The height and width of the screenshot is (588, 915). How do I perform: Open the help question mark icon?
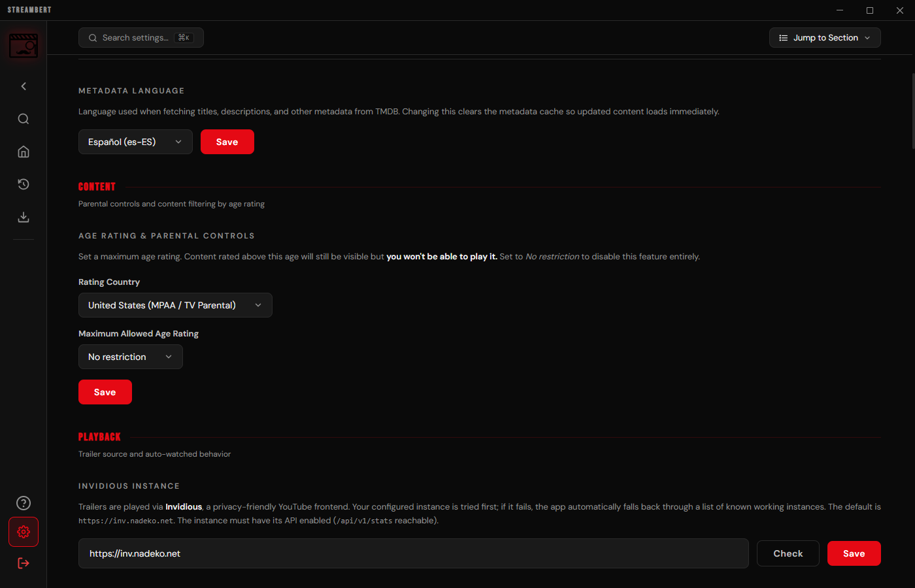point(24,503)
